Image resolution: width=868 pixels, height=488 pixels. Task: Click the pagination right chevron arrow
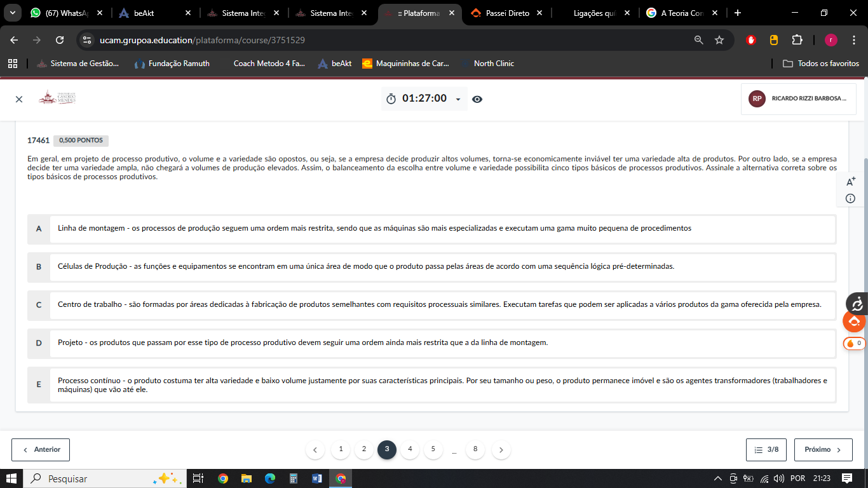[501, 450]
